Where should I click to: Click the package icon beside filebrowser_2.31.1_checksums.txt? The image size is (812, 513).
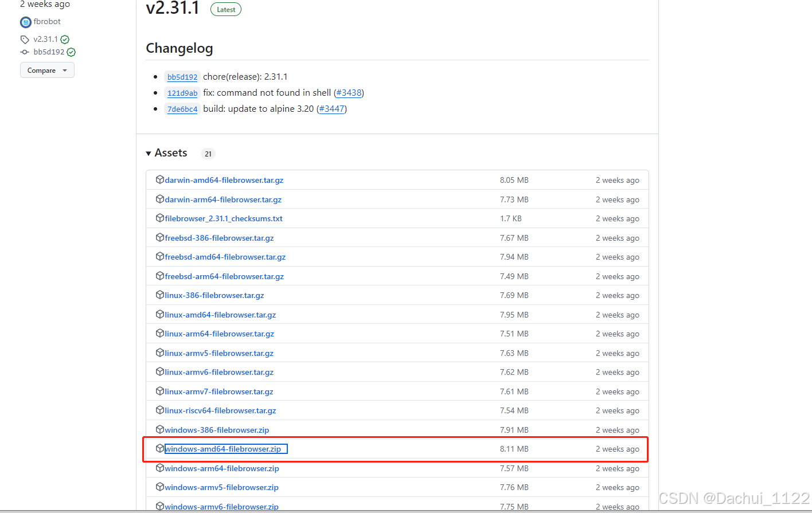tap(159, 218)
